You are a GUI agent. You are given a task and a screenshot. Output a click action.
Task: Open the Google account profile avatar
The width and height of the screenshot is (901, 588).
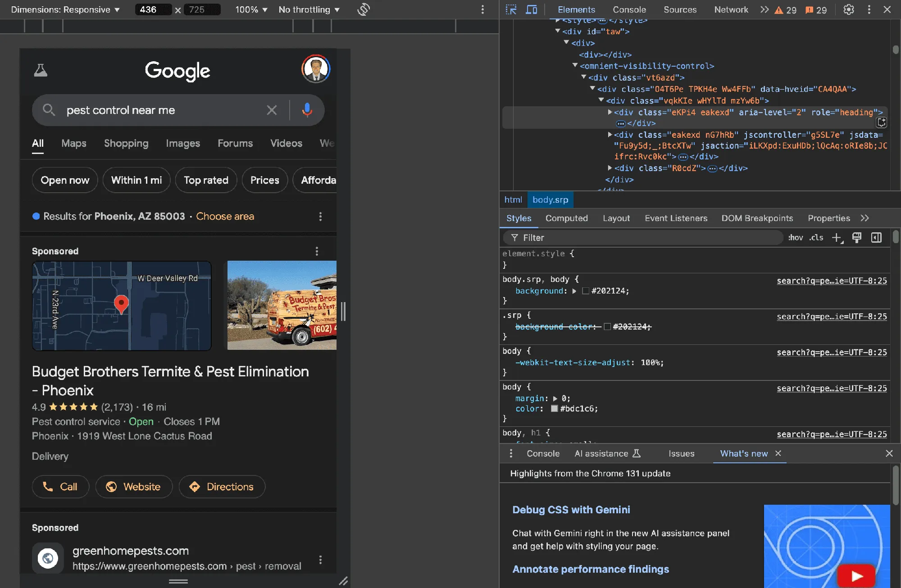pyautogui.click(x=316, y=69)
